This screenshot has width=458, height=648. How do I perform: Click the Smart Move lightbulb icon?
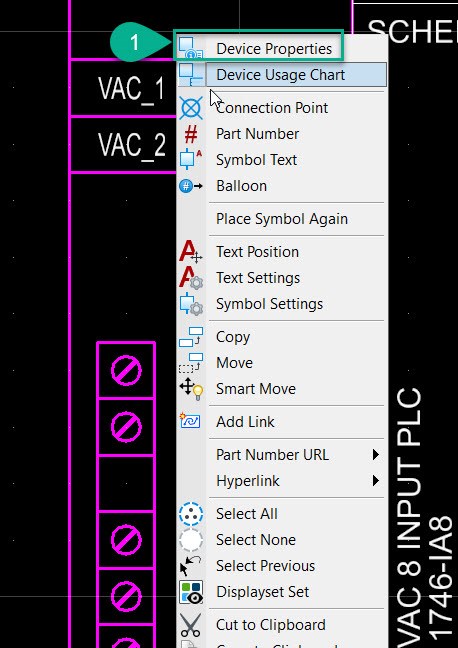(x=191, y=389)
